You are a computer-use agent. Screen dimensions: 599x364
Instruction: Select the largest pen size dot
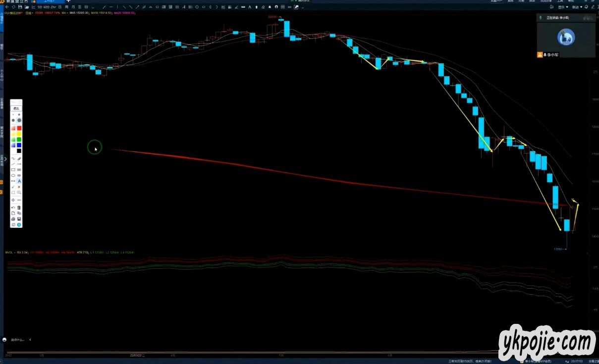point(19,120)
